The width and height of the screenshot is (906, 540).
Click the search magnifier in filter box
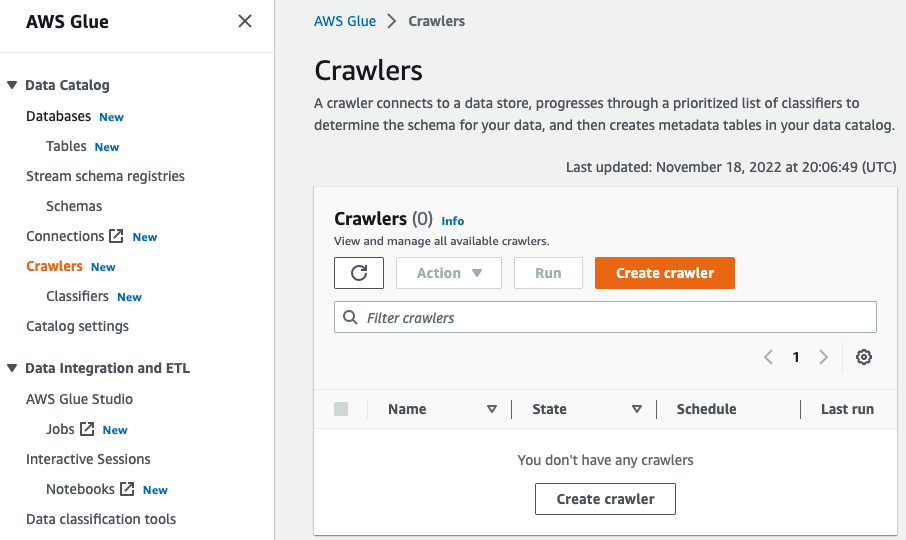(350, 317)
